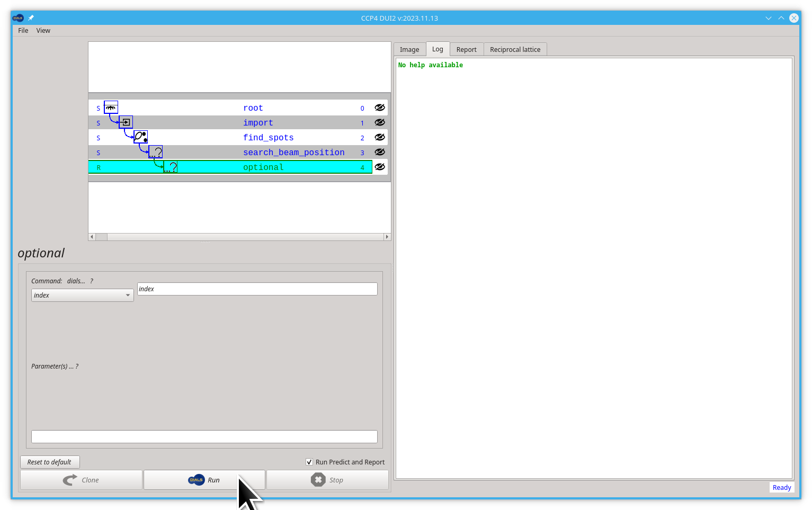Open the File menu
The width and height of the screenshot is (812, 510).
(x=23, y=30)
